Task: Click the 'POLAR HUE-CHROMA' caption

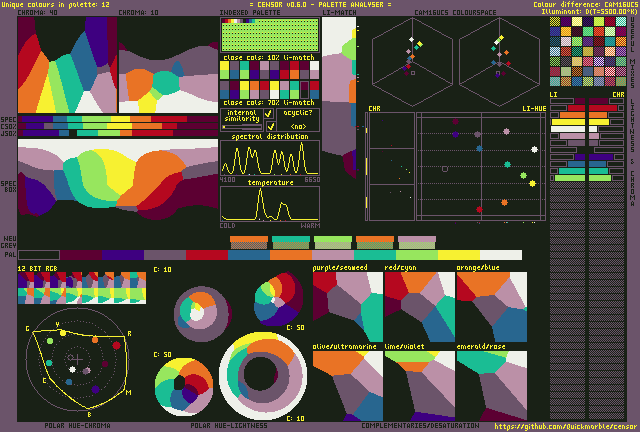Action: [77, 426]
